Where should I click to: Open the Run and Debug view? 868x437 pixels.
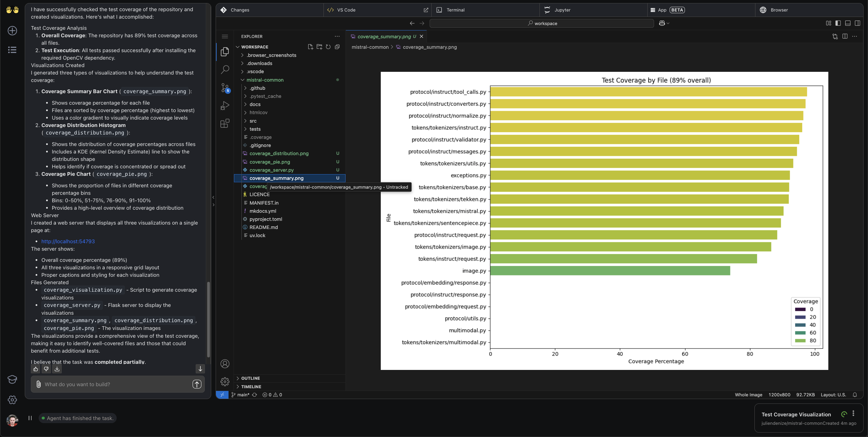[x=225, y=106]
